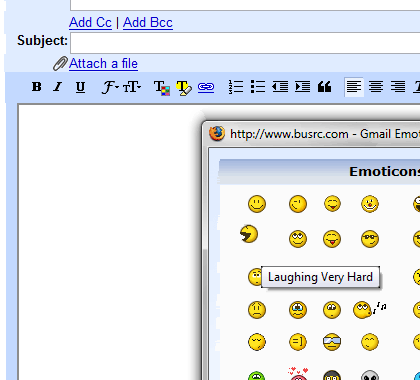The image size is (420, 380).
Task: Select left text alignment
Action: 354,87
